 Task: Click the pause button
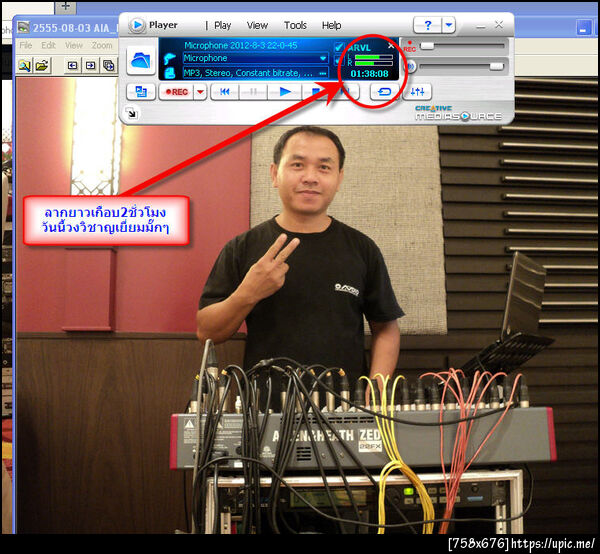coord(253,92)
